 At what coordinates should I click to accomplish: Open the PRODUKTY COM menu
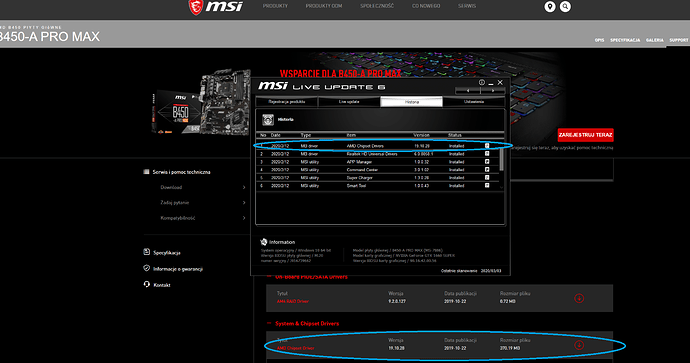323,6
